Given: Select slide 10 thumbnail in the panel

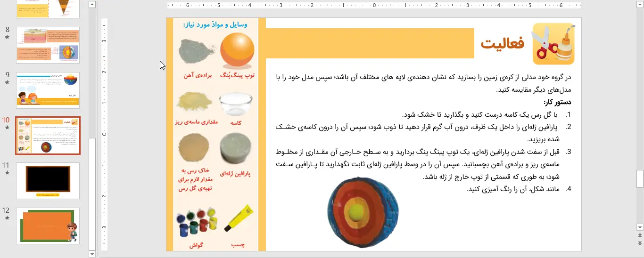Looking at the screenshot, I should 48,136.
